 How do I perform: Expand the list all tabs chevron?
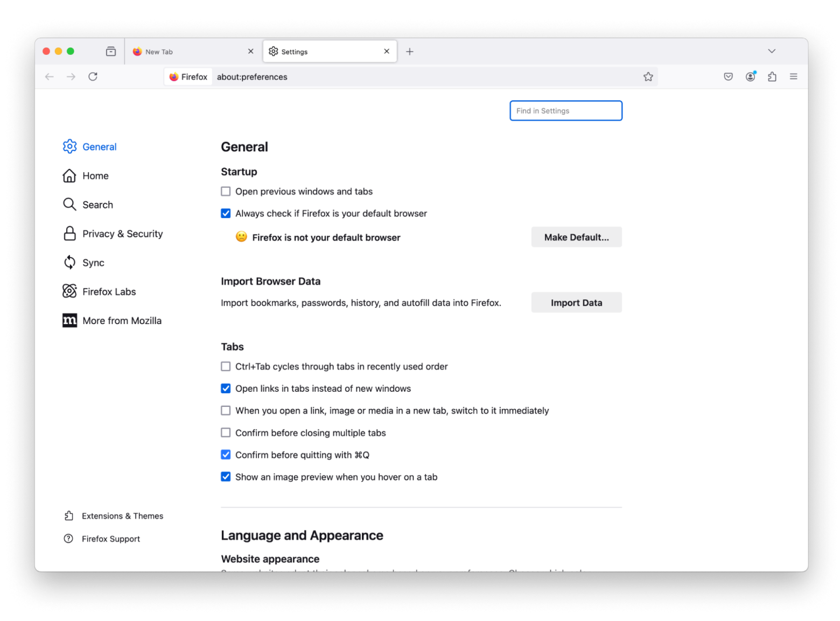[772, 51]
